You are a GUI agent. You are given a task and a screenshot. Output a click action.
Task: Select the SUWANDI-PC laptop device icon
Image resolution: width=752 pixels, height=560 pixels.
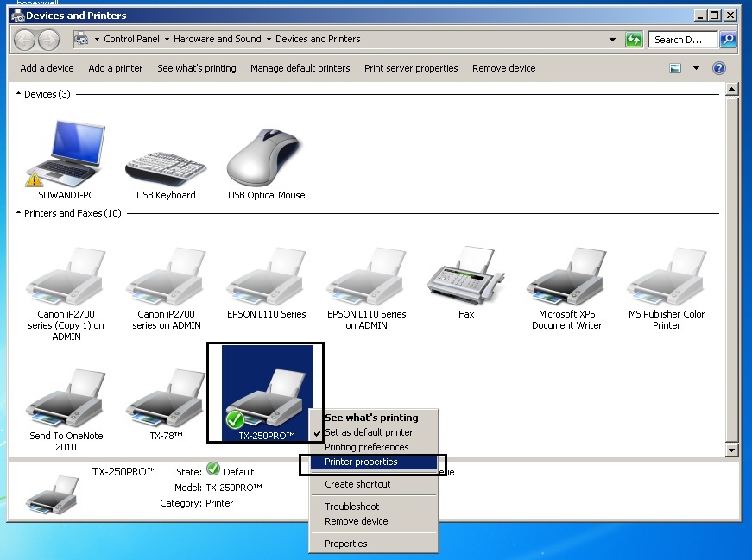pos(66,153)
